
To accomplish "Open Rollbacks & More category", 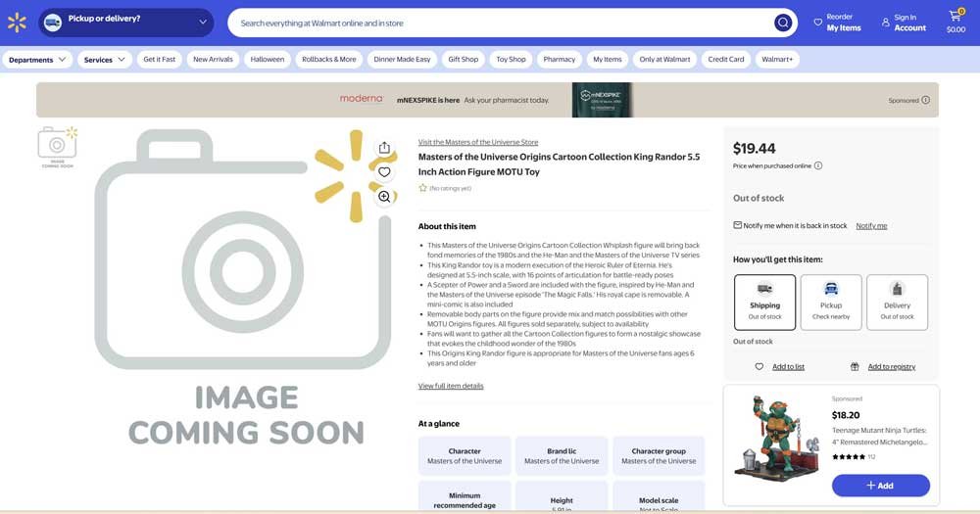I will coord(329,60).
